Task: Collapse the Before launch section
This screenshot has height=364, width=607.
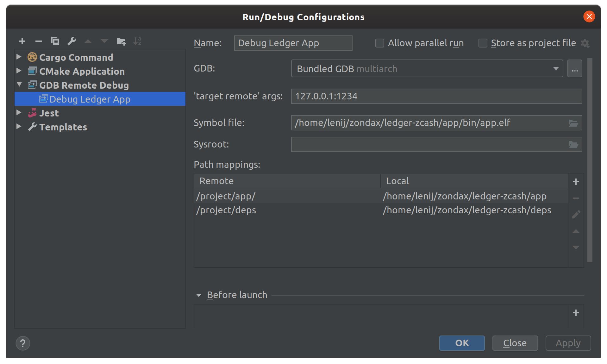Action: coord(199,295)
